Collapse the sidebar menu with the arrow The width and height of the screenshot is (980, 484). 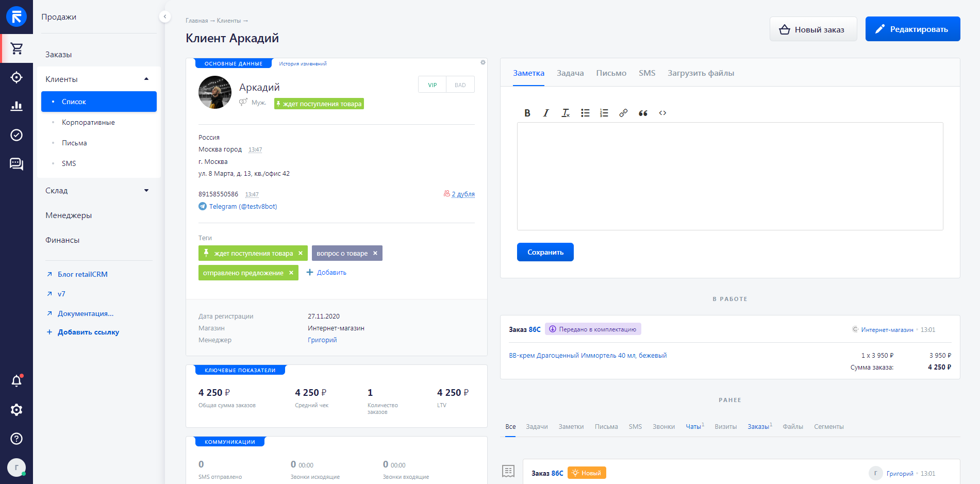(x=164, y=16)
